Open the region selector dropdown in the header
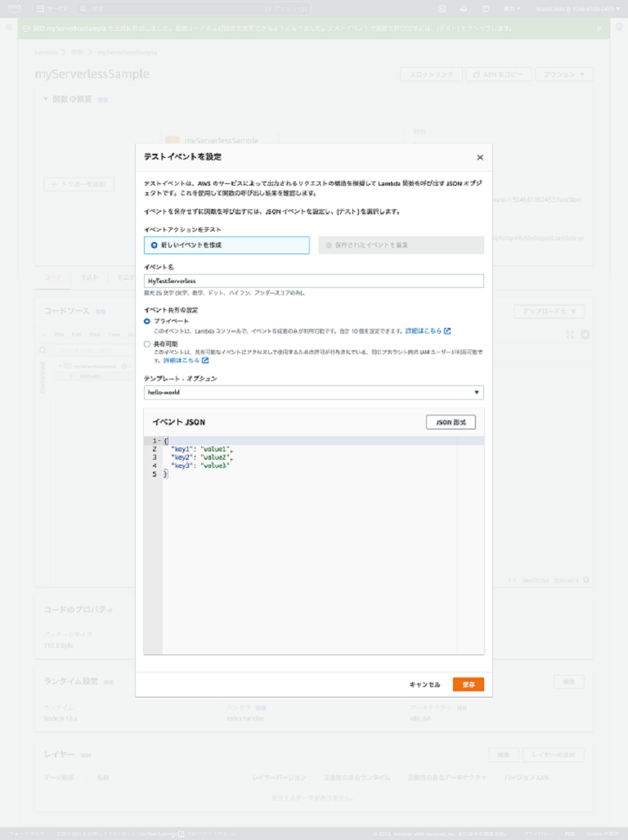Viewport: 628px width, 840px height. coord(512,9)
